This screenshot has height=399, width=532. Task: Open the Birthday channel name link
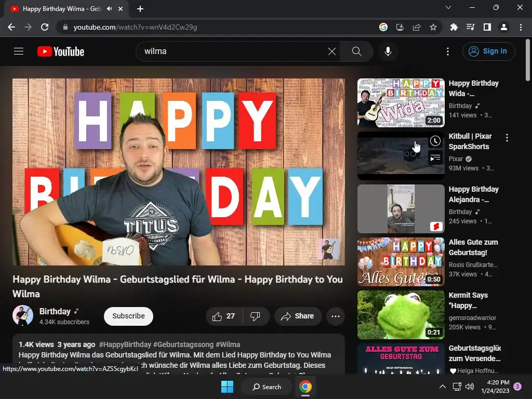pos(55,312)
